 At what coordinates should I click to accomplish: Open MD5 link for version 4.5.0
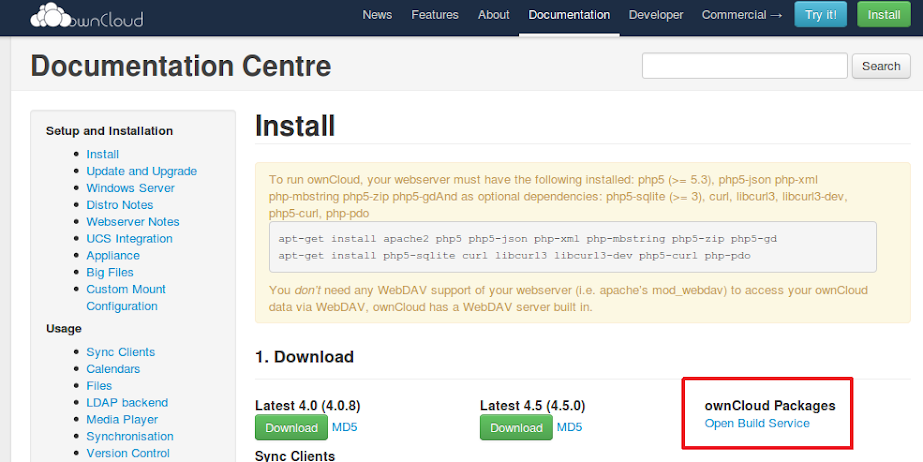(569, 427)
